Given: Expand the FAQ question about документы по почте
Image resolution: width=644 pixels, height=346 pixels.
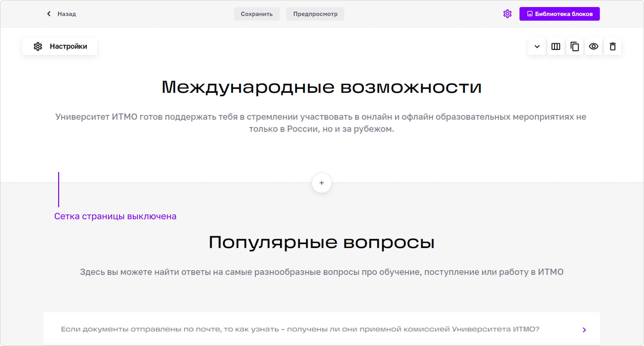Looking at the screenshot, I should click(x=322, y=329).
